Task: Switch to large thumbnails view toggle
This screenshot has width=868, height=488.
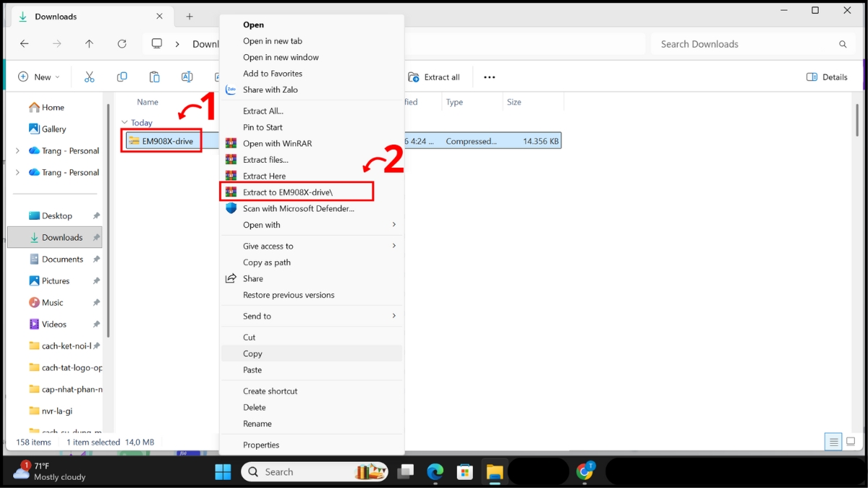Action: pyautogui.click(x=851, y=442)
